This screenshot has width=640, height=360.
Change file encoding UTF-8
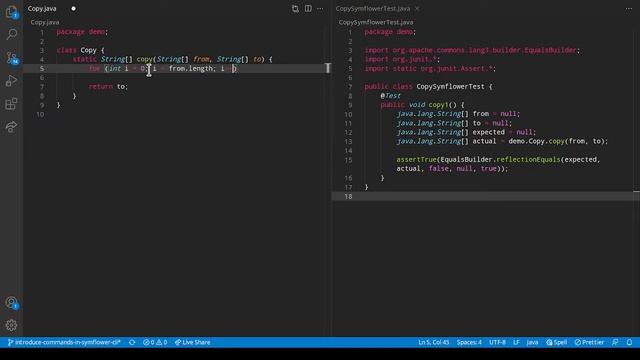click(497, 342)
